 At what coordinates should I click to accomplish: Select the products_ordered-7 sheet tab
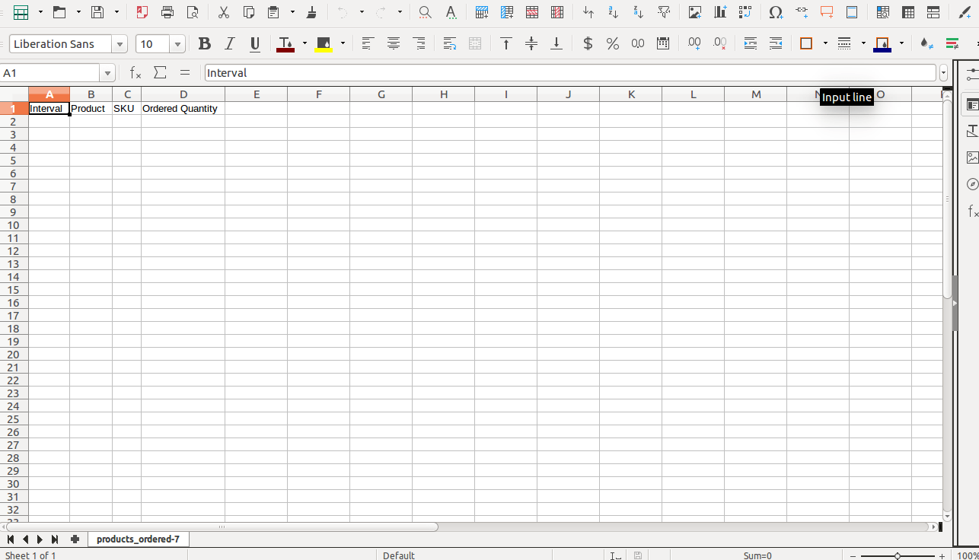coord(138,539)
